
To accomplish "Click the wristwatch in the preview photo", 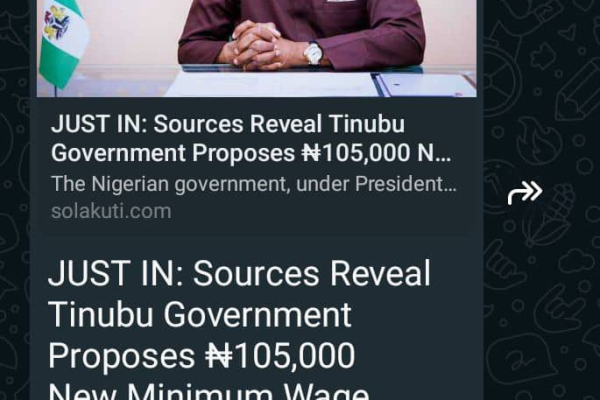I will tap(313, 53).
